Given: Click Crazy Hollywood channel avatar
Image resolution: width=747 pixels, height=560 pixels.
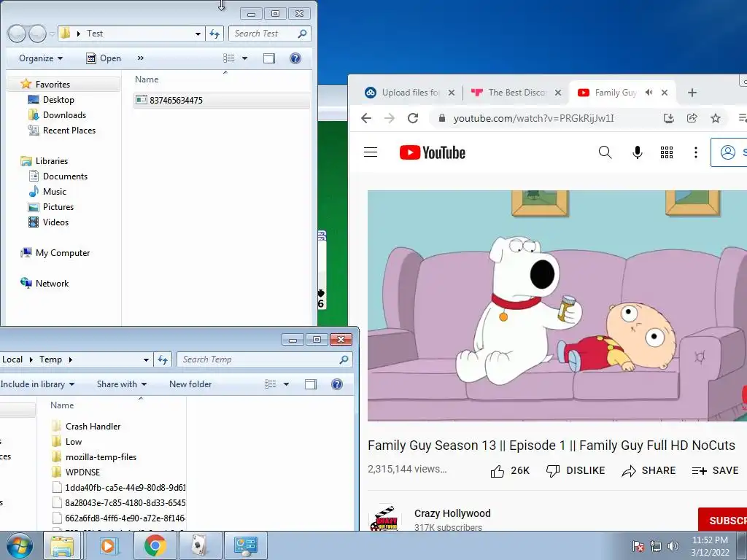Looking at the screenshot, I should coord(385,518).
